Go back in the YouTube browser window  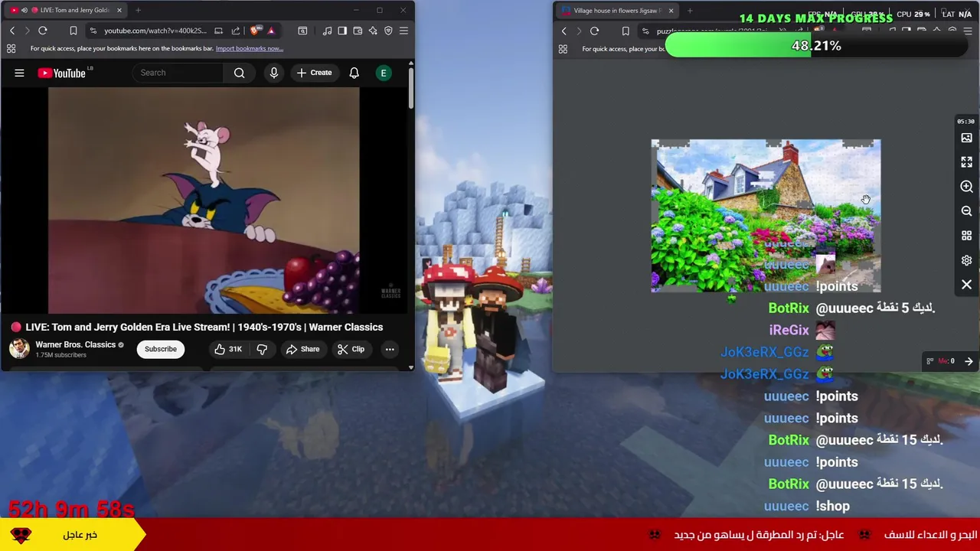12,31
